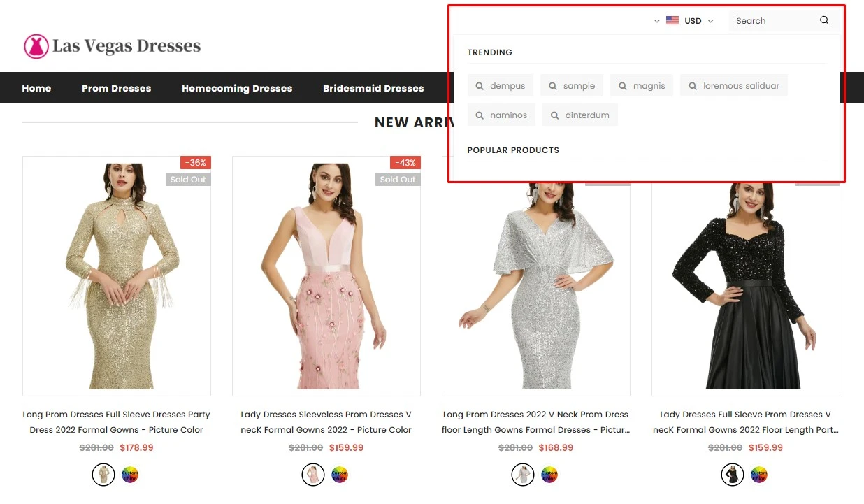Click the search magnifier icon
Screen dimensions: 864x504
[823, 20]
